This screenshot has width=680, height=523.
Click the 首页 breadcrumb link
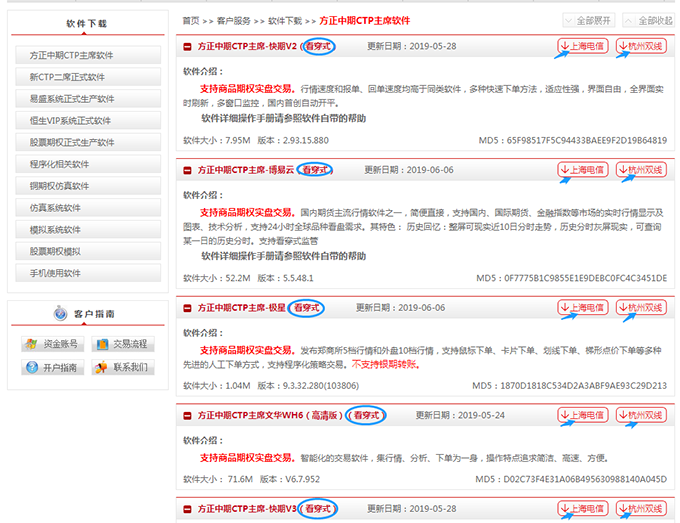(x=190, y=20)
